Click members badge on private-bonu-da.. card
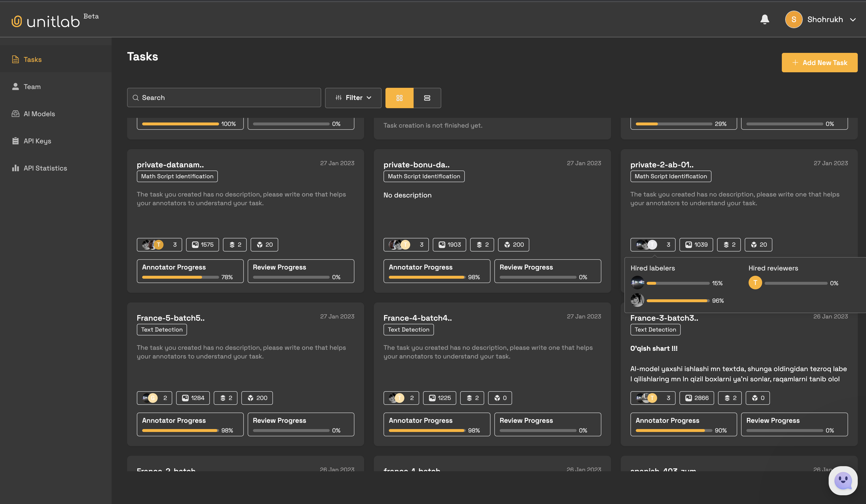The width and height of the screenshot is (866, 504). click(406, 245)
